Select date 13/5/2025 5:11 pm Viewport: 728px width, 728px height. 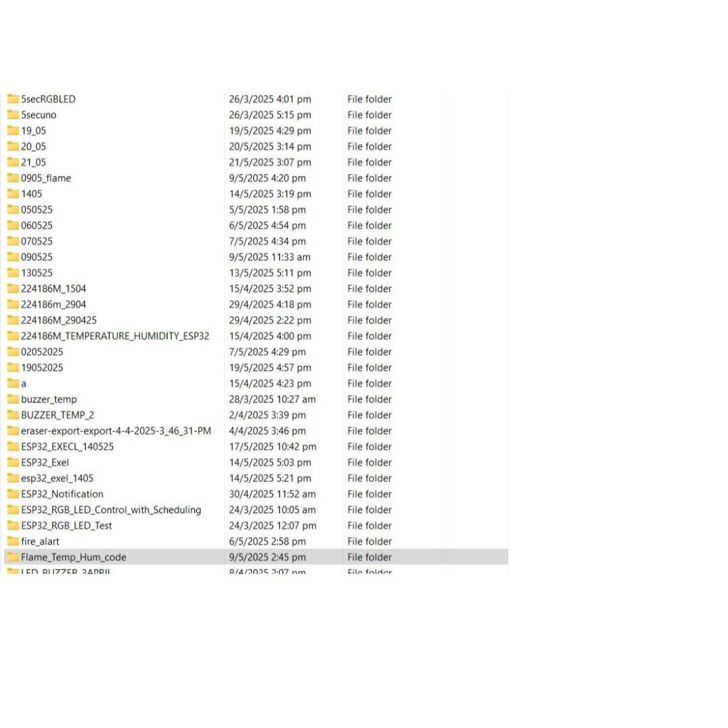(270, 272)
